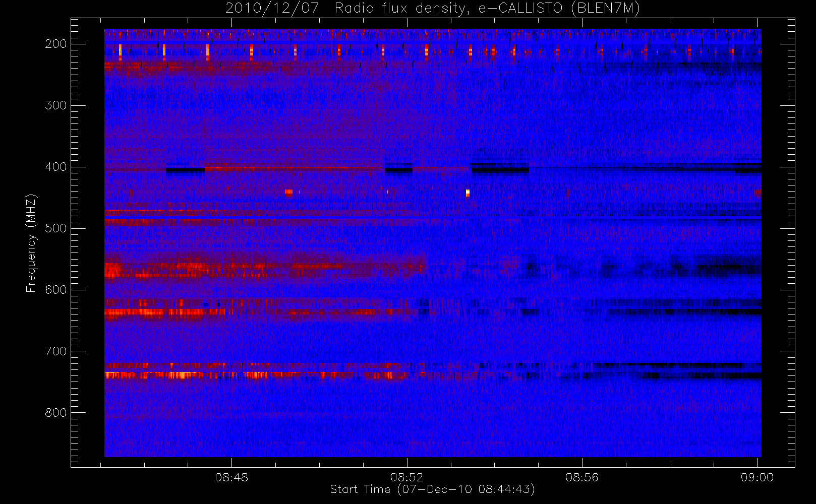Click the 600 frequency tick label

[x=56, y=290]
